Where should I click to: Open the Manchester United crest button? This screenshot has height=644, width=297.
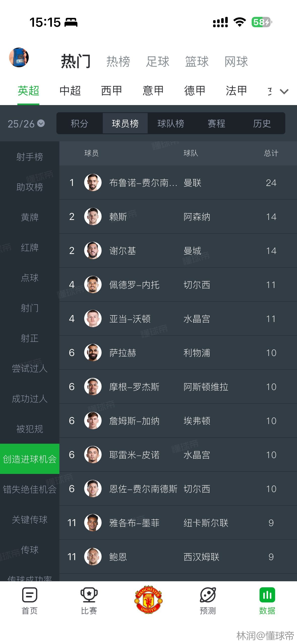click(148, 599)
